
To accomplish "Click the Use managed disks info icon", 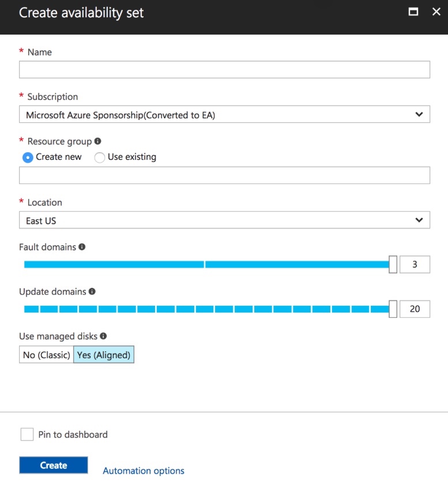I will point(103,336).
